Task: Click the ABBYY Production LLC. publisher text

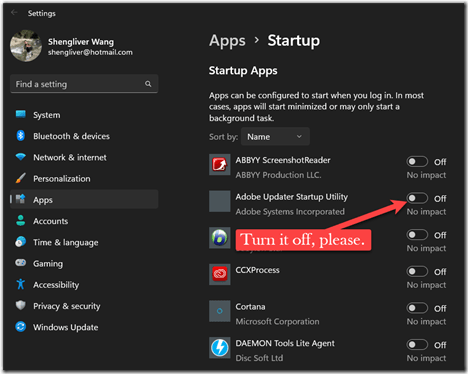Action: point(278,175)
